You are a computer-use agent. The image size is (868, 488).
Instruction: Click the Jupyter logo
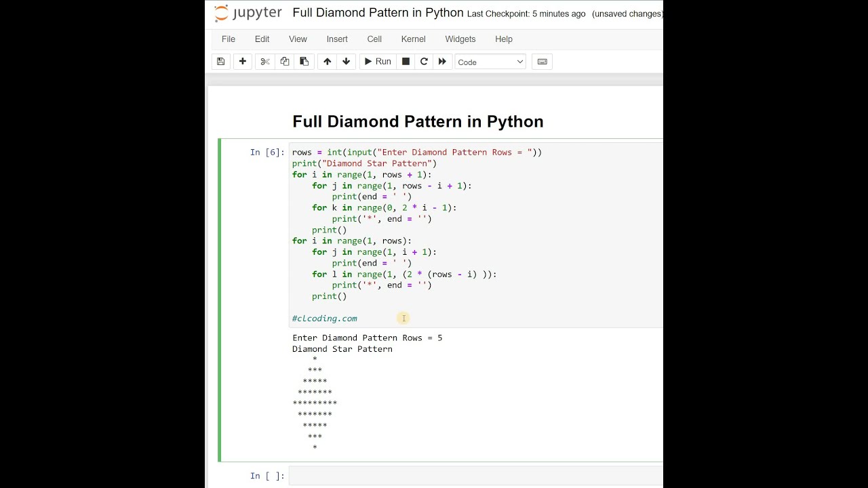[x=248, y=14]
